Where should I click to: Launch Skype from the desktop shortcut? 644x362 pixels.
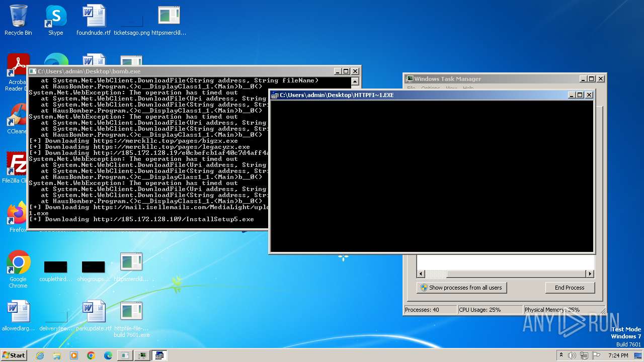tap(55, 20)
